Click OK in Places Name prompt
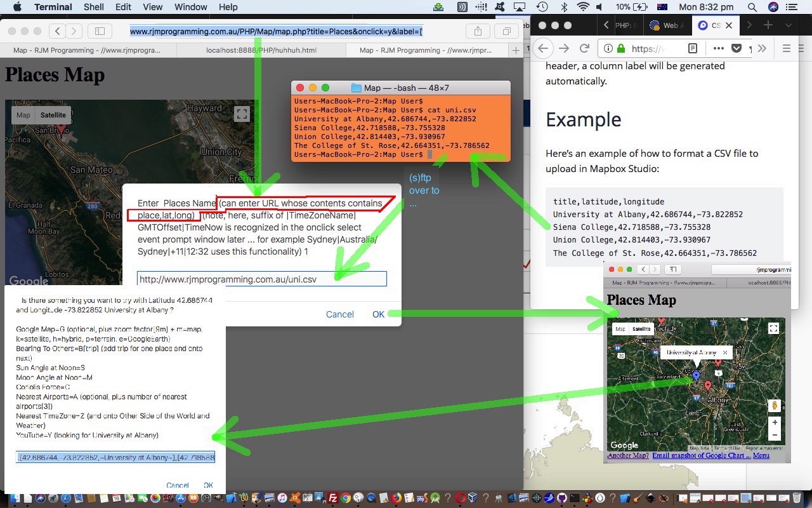Viewport: 812px width, 508px height. [378, 314]
